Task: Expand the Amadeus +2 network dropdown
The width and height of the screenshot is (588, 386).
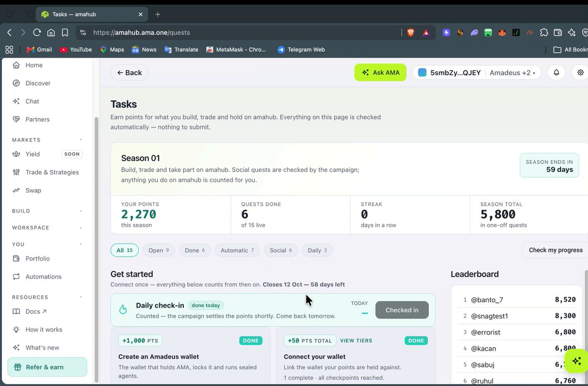Action: (513, 72)
